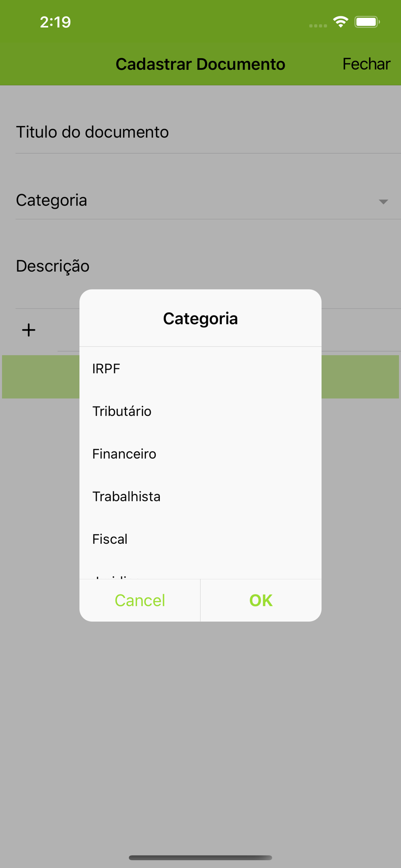This screenshot has height=868, width=401.
Task: Tap the 2:19 clock in status bar
Action: (55, 22)
